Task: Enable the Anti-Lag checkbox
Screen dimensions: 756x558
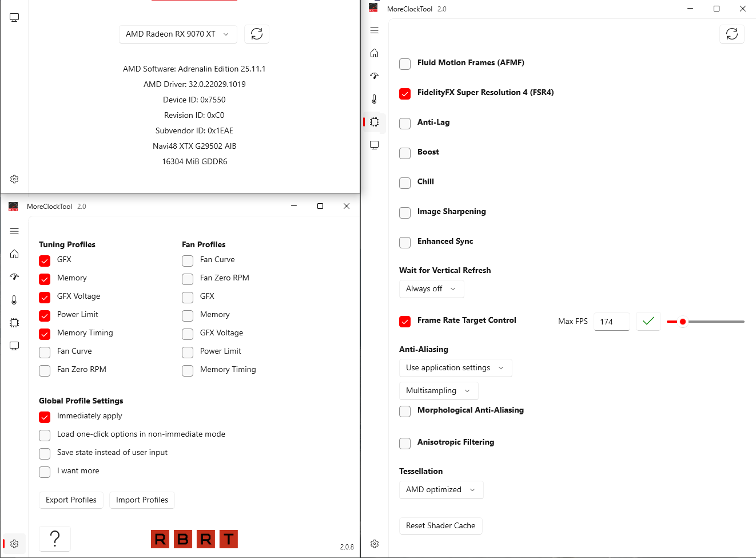Action: (405, 123)
